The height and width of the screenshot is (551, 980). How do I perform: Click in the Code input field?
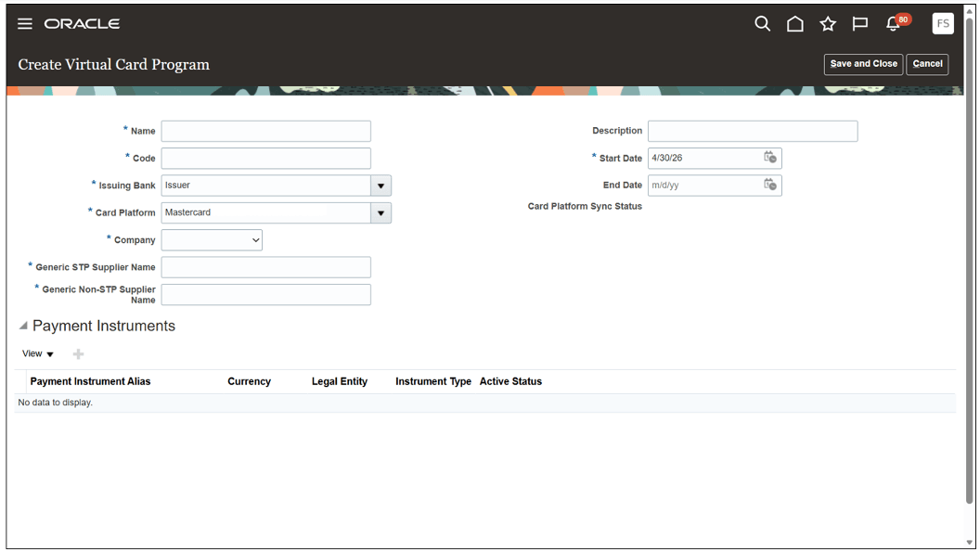pyautogui.click(x=265, y=158)
